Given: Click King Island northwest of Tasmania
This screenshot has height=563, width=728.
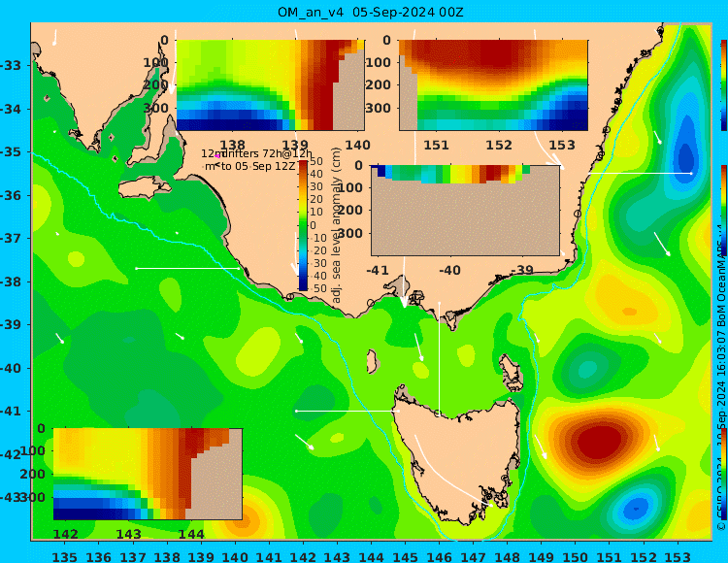Looking at the screenshot, I should pyautogui.click(x=373, y=361).
